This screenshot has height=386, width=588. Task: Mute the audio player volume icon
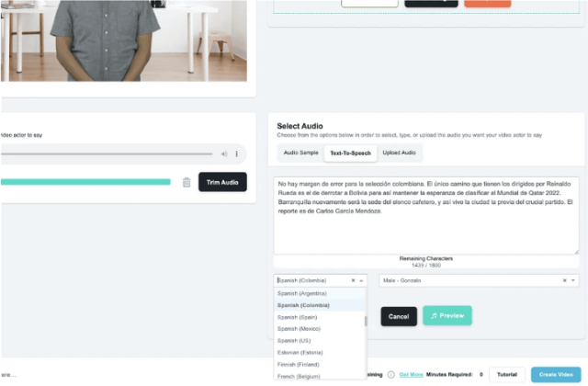(x=224, y=153)
